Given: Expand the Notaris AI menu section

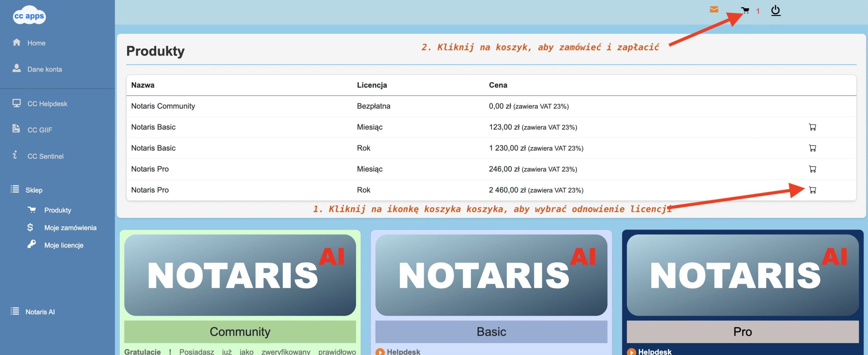Looking at the screenshot, I should (x=40, y=312).
